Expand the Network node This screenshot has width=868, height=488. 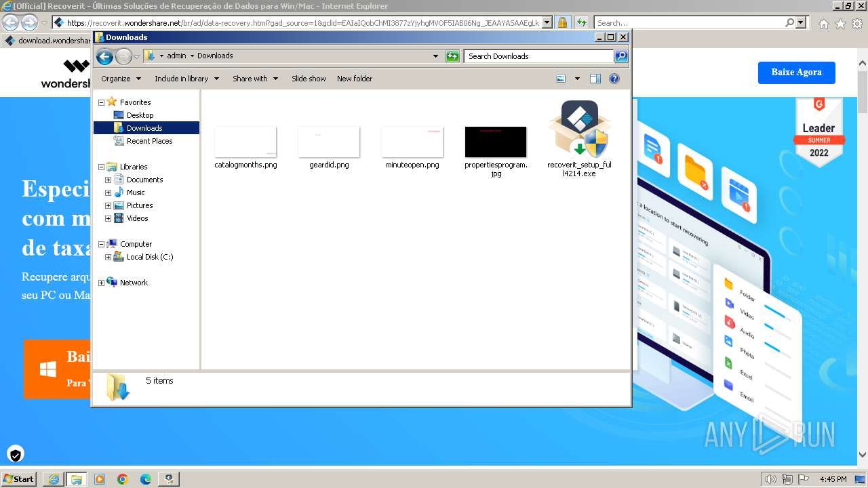click(x=101, y=283)
